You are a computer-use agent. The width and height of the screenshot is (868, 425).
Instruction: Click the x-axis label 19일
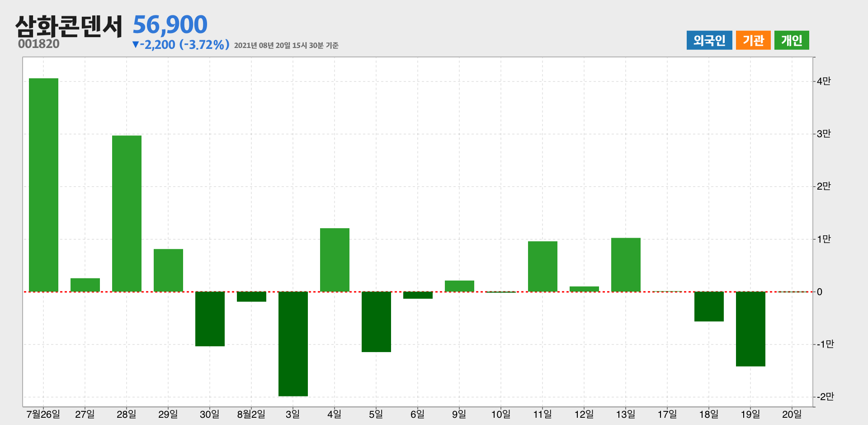[x=750, y=414]
